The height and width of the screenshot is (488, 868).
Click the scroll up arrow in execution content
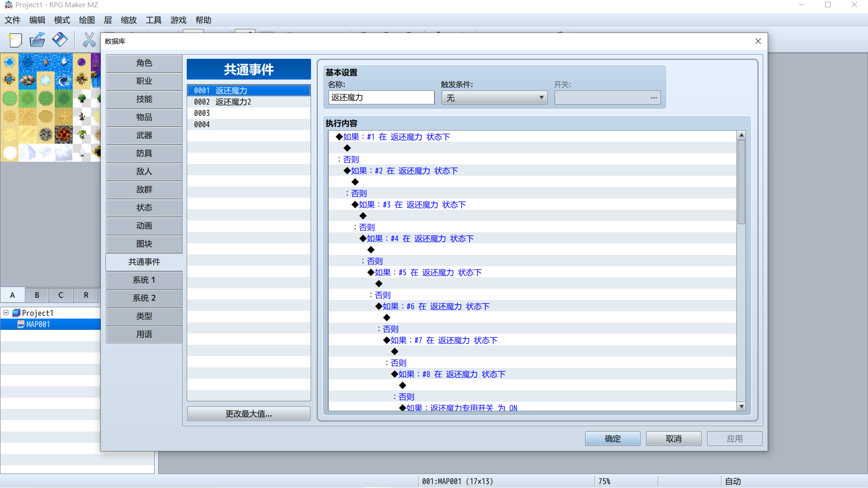coord(741,135)
